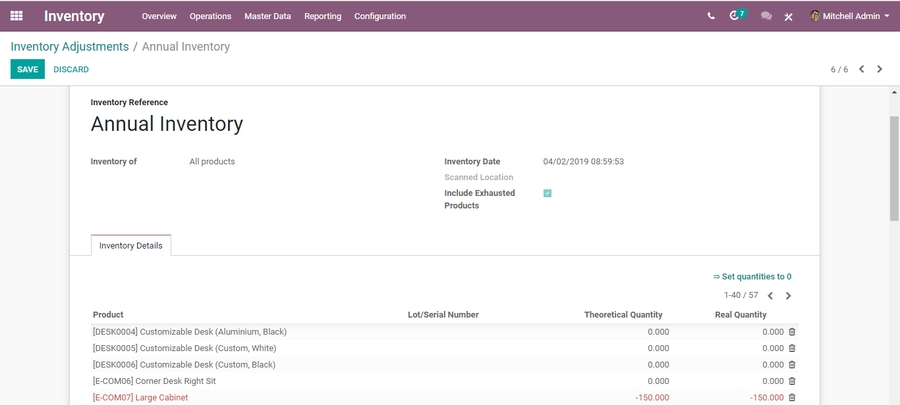Go to next record arrow in header

(x=880, y=70)
